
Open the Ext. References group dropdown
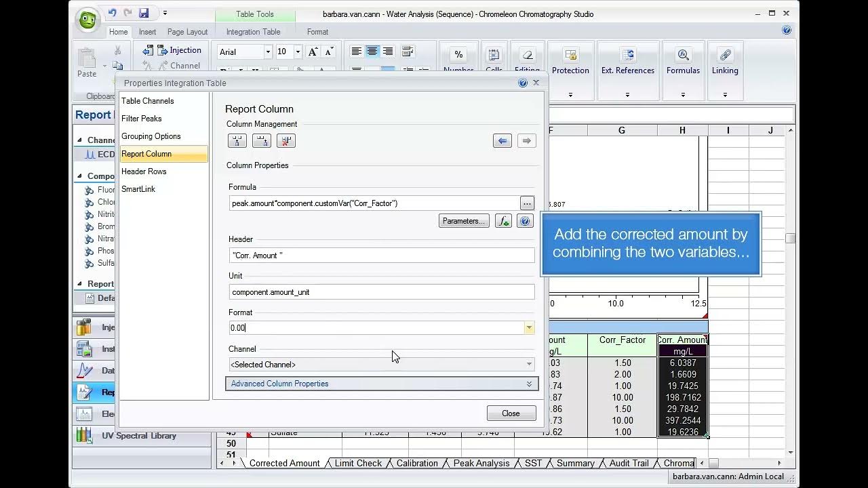pyautogui.click(x=627, y=95)
